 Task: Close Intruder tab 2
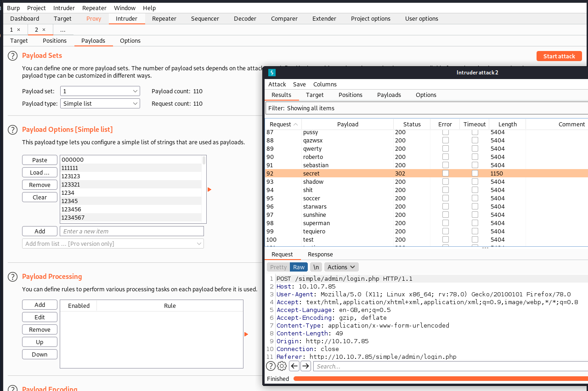point(44,29)
